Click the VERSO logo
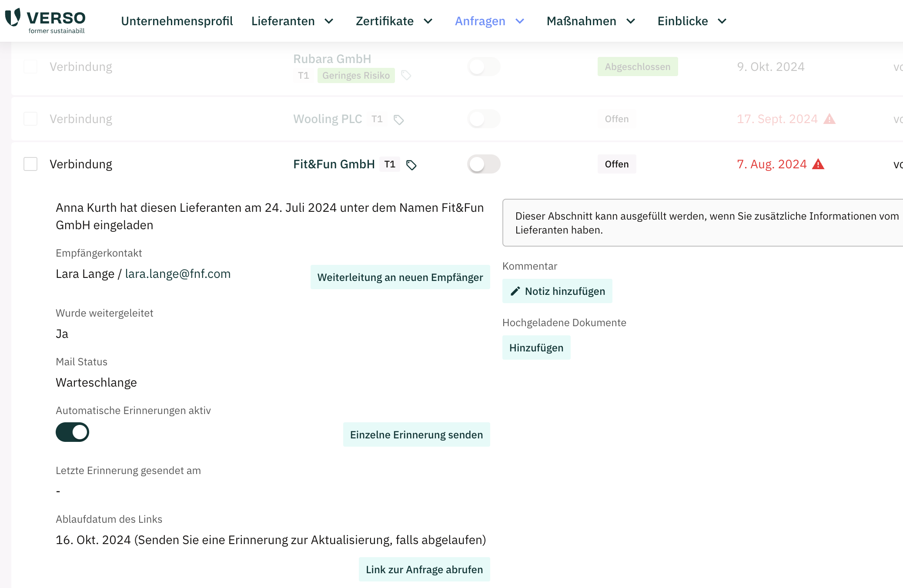 [45, 21]
